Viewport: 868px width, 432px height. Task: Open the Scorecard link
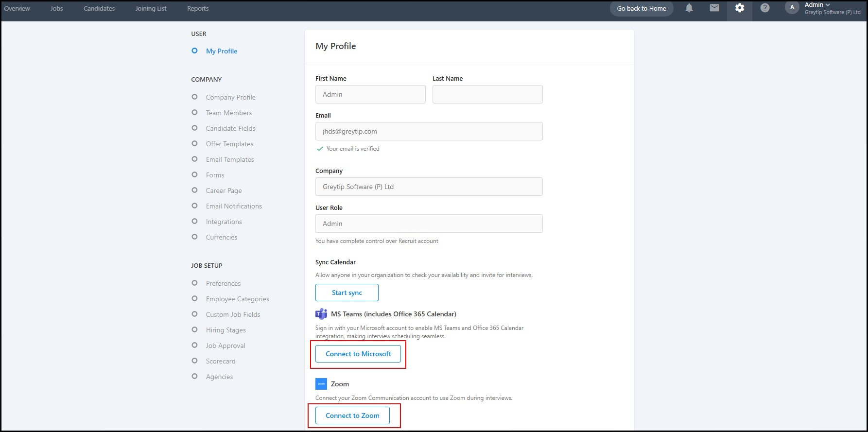pyautogui.click(x=221, y=361)
